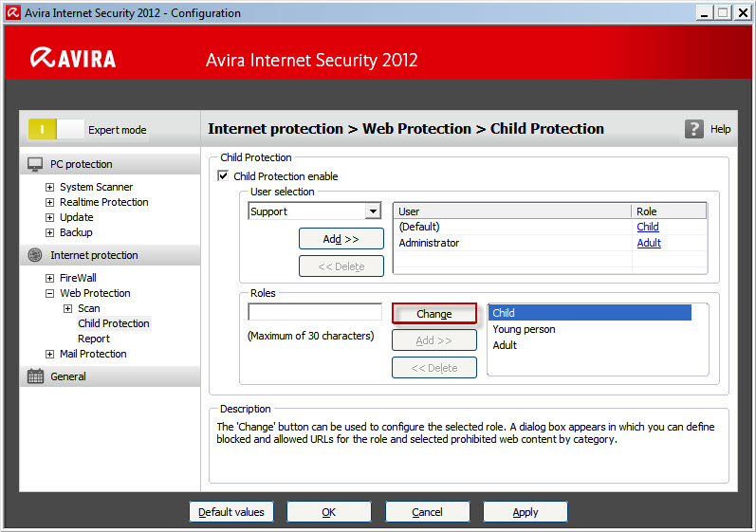Viewport: 756px width, 532px height.
Task: Select Realtime Protection tree item
Action: tap(104, 202)
